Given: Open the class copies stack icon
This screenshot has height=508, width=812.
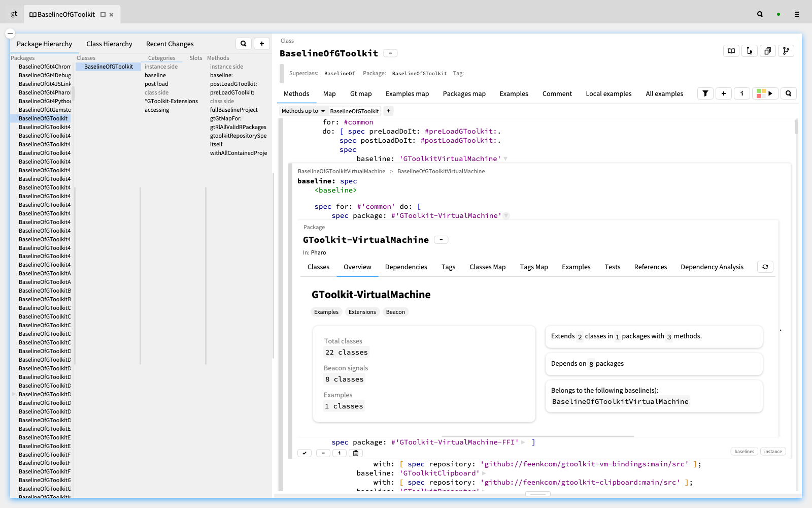Looking at the screenshot, I should [x=768, y=51].
